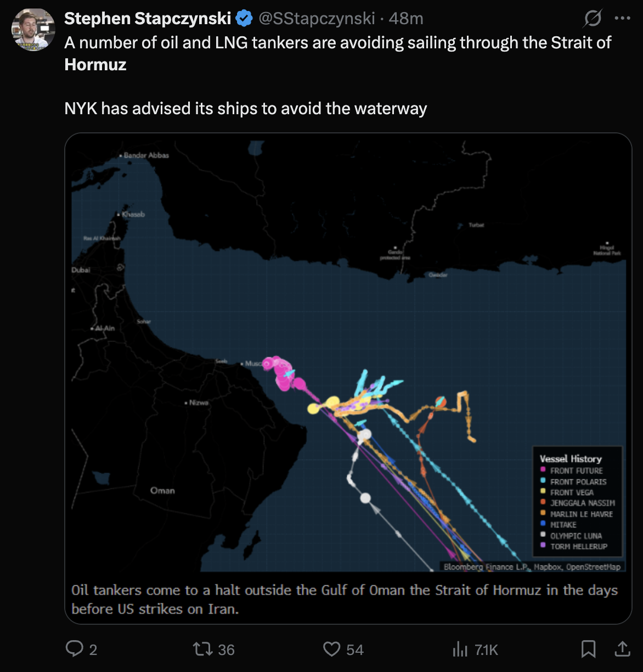The height and width of the screenshot is (672, 643).
Task: Open the 48m timestamp link
Action: pos(406,19)
